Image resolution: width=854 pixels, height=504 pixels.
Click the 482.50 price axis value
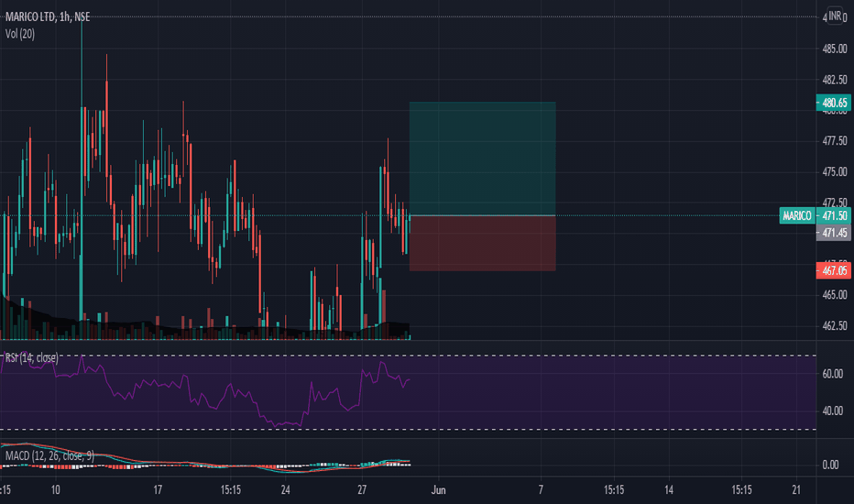[835, 80]
